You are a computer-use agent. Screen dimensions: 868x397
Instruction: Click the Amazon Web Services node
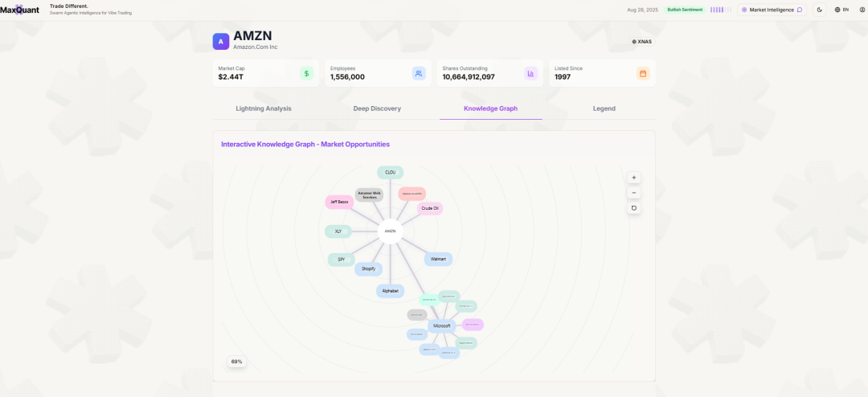[369, 195]
